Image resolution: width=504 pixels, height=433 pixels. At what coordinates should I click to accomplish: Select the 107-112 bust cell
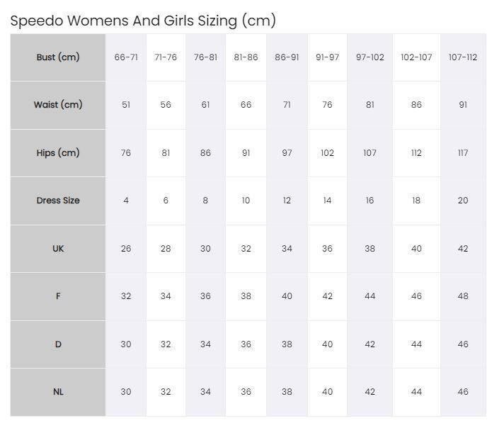[x=463, y=57]
